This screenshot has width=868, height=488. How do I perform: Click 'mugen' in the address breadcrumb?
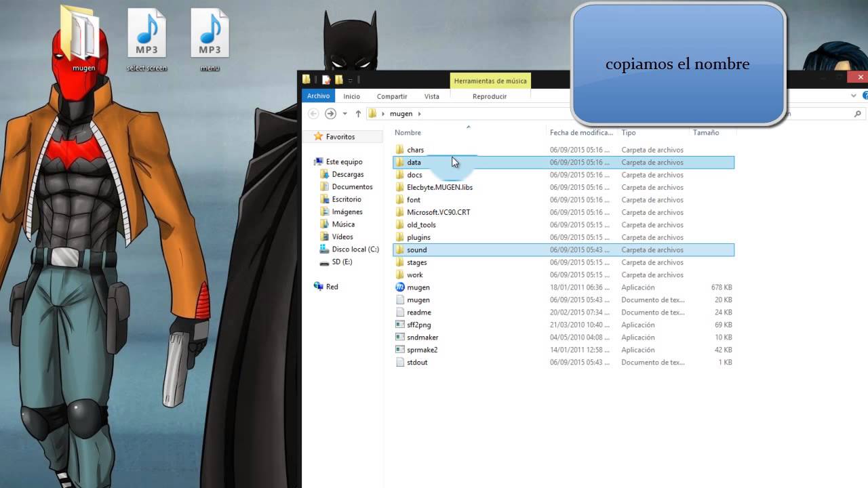click(x=401, y=114)
